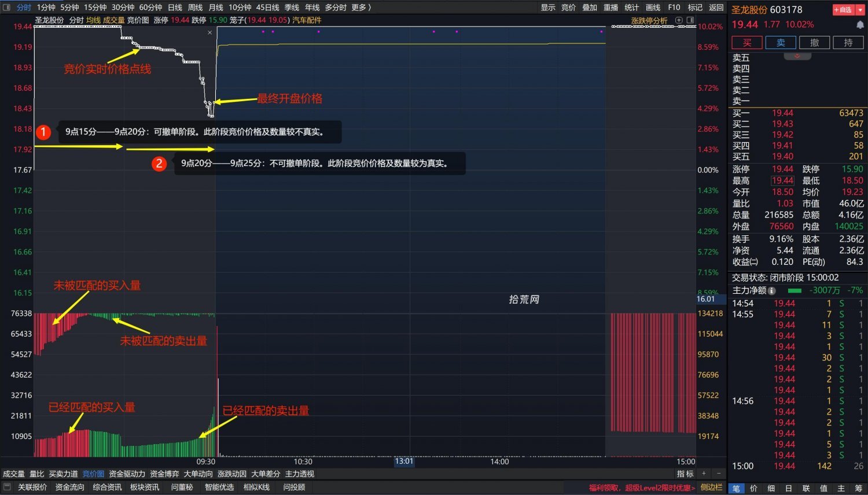Image resolution: width=868 pixels, height=495 pixels.
Task: Switch to the 日线 period tab
Action: 175,8
